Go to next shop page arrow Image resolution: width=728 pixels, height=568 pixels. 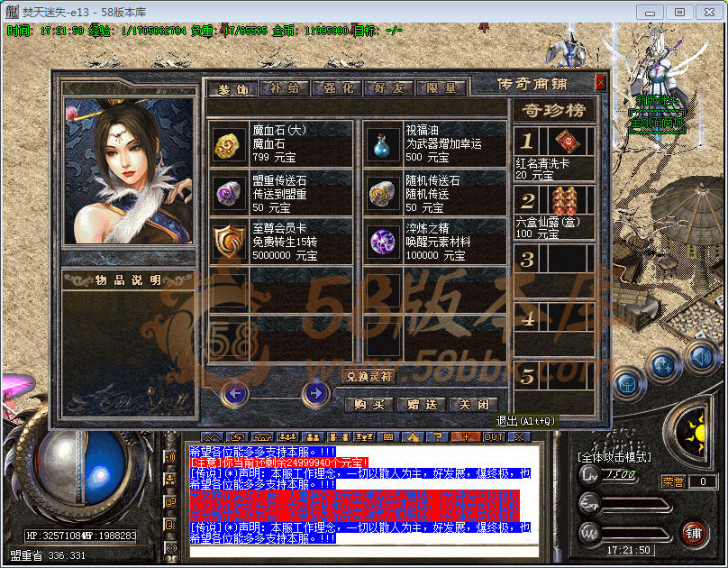click(x=315, y=394)
